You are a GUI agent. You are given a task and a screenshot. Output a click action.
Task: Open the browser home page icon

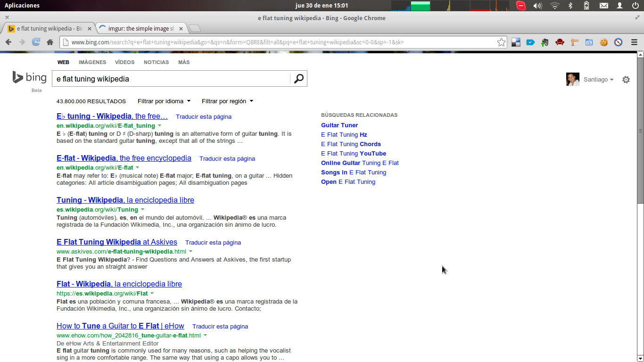coord(50,42)
